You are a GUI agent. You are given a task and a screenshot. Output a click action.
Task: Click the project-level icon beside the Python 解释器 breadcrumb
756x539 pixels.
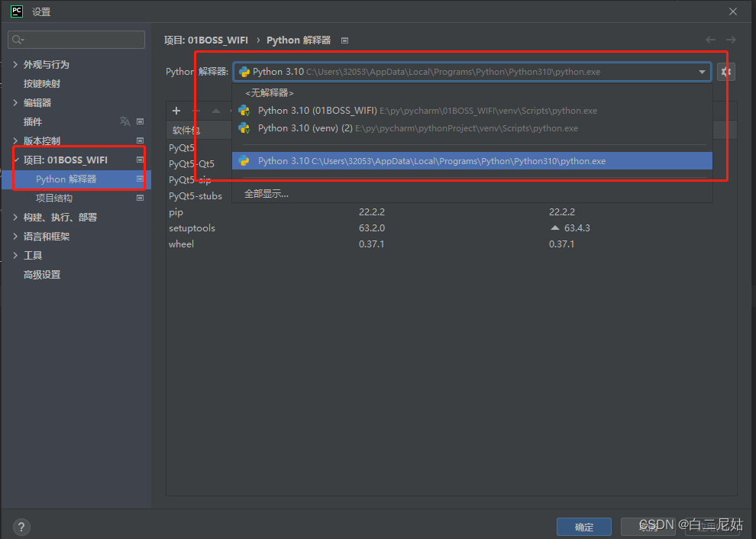pos(344,40)
